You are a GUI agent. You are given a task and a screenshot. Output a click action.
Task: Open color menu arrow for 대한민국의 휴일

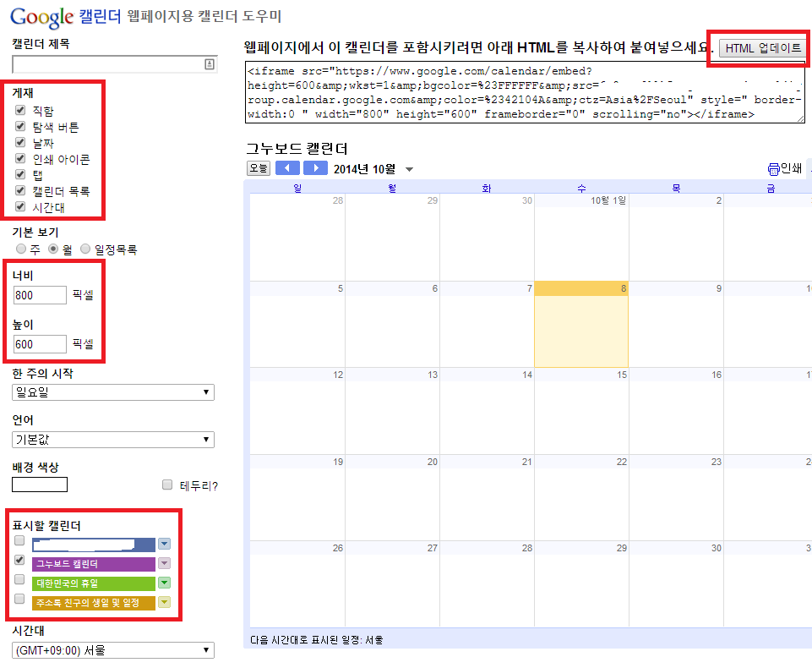click(165, 583)
